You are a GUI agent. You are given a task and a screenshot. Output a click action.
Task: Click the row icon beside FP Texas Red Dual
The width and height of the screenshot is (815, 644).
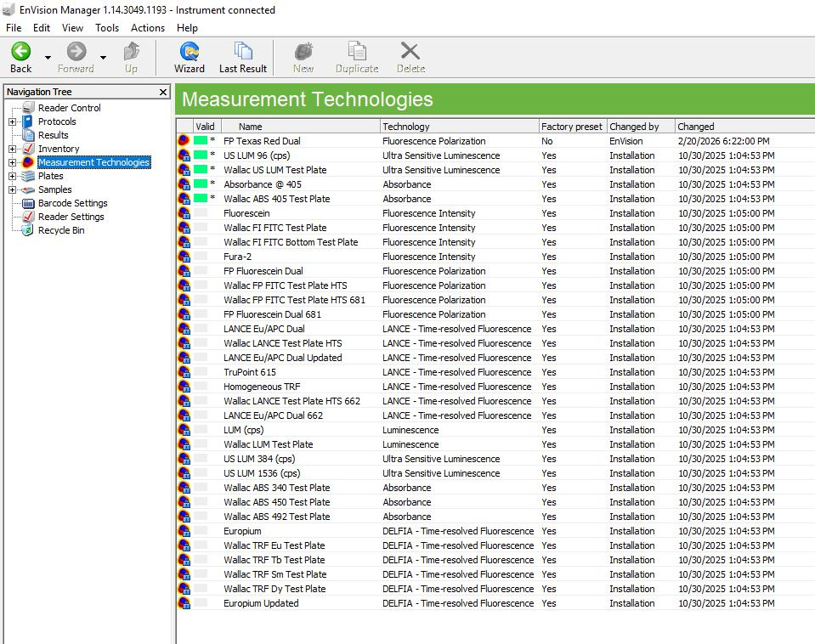tap(184, 141)
